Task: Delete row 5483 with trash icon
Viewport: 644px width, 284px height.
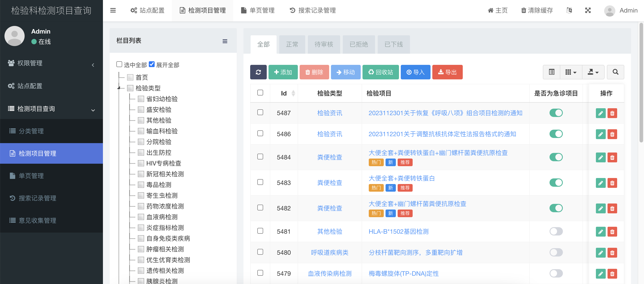Action: (x=612, y=183)
